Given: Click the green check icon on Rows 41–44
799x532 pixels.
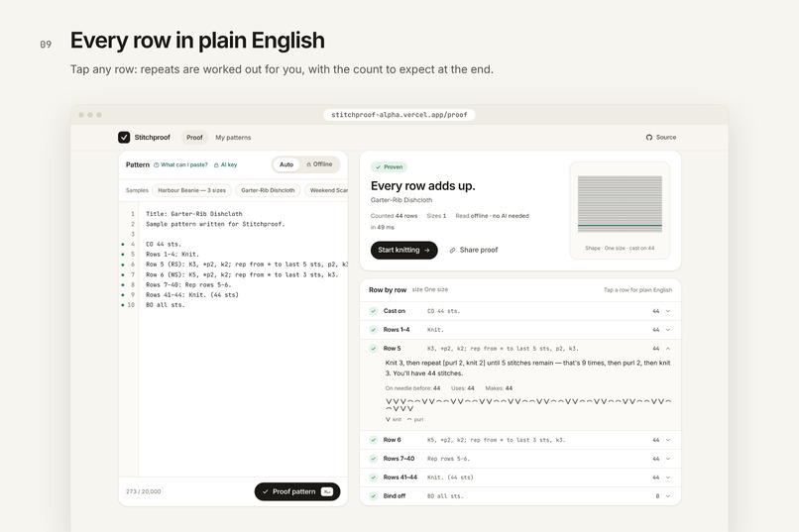Looking at the screenshot, I should (374, 478).
